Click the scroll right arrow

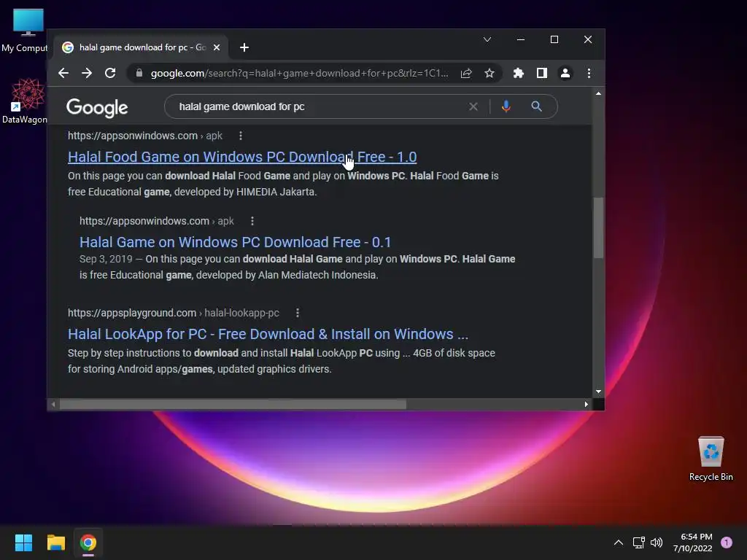click(586, 404)
